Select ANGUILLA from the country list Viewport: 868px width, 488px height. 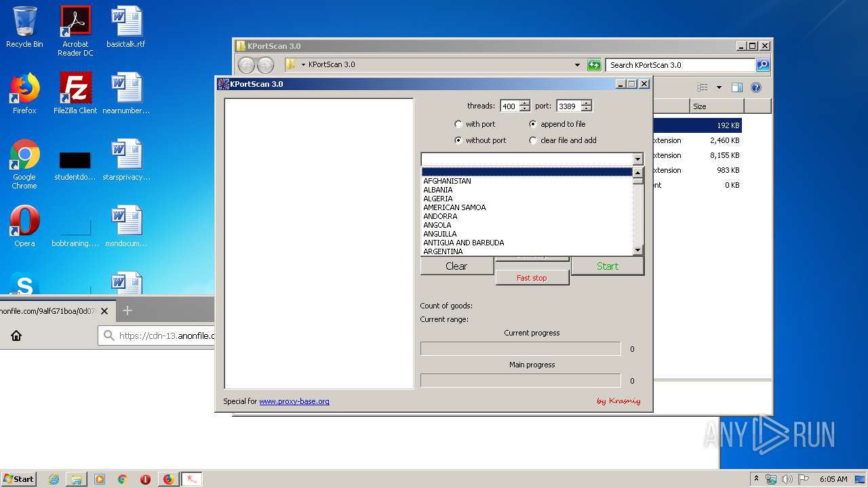click(x=527, y=234)
